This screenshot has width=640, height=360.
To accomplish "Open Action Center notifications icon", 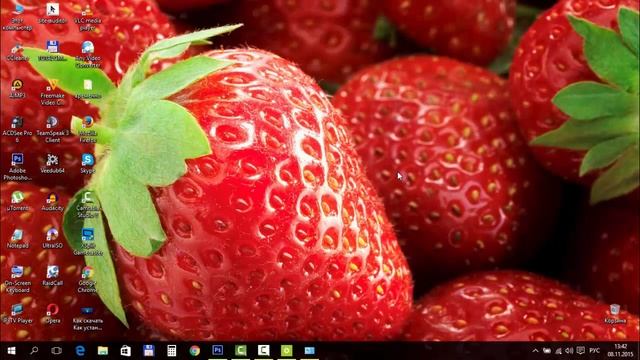I will tap(580, 351).
